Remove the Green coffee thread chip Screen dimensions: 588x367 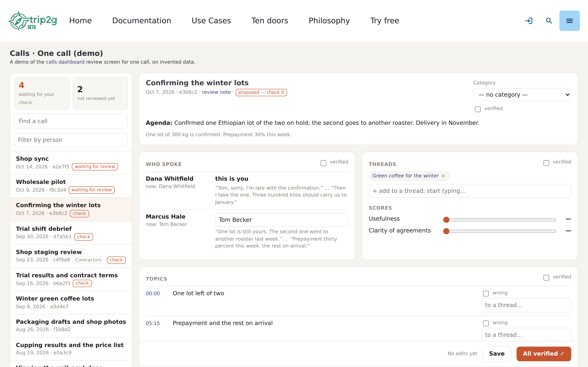[x=443, y=176]
